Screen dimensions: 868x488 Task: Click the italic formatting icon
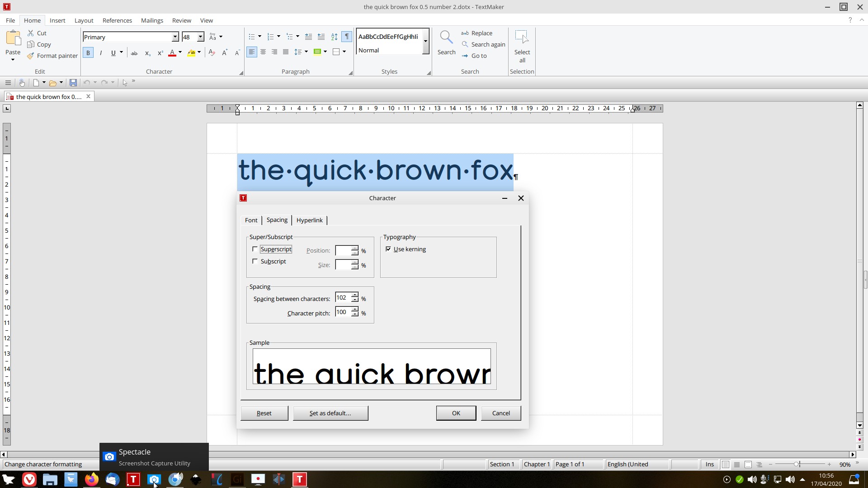tap(101, 53)
